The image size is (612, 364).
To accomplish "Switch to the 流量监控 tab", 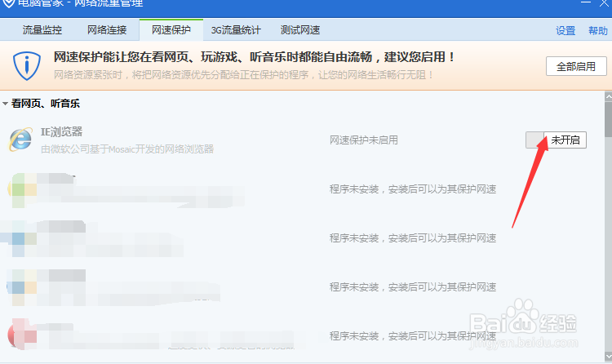I will [x=42, y=30].
